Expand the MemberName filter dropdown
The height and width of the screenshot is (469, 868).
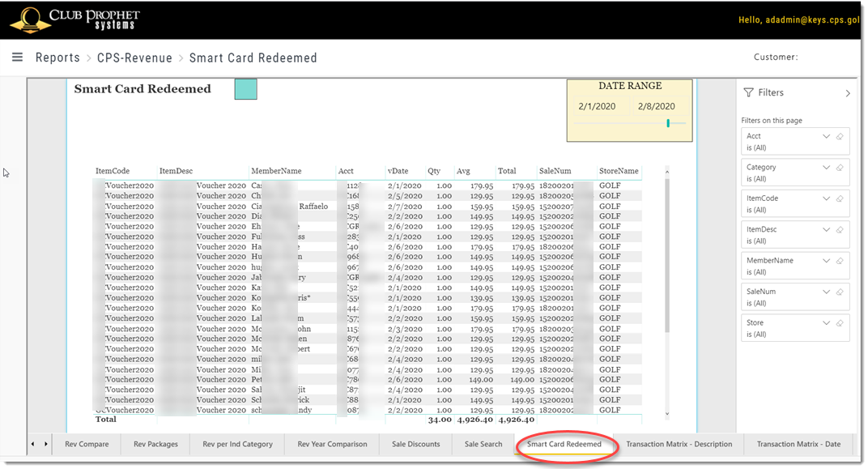click(x=826, y=260)
